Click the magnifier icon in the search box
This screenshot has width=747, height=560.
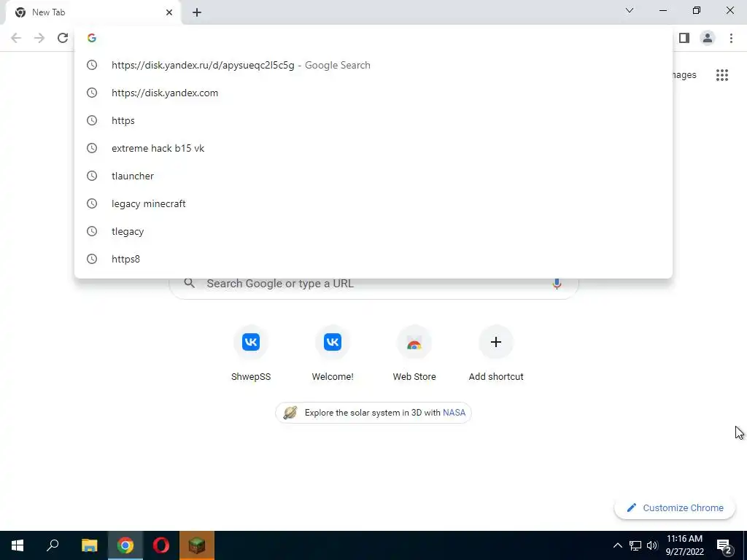[190, 284]
